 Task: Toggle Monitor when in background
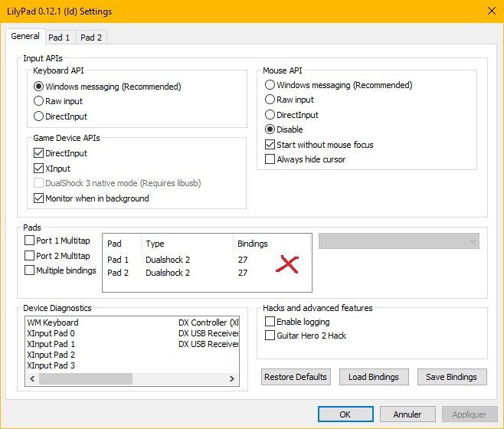pos(39,198)
